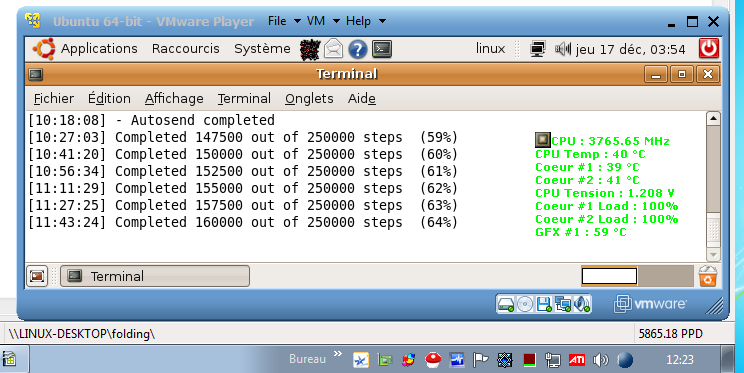Click the Autosend completed log line
The height and width of the screenshot is (373, 744).
151,120
